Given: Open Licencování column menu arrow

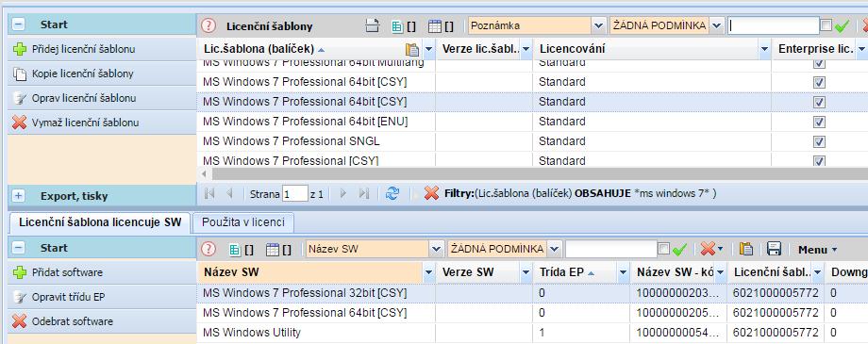Looking at the screenshot, I should 765,49.
